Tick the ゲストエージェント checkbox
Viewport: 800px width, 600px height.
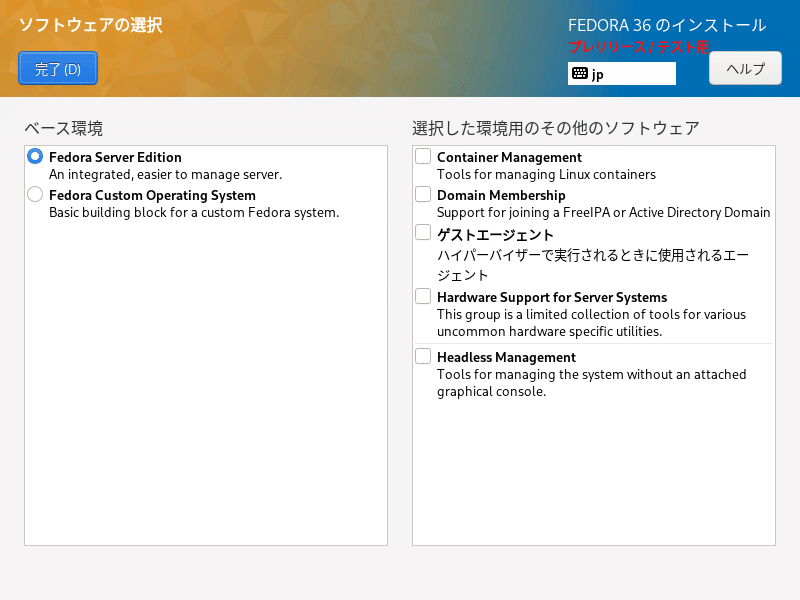pos(423,232)
